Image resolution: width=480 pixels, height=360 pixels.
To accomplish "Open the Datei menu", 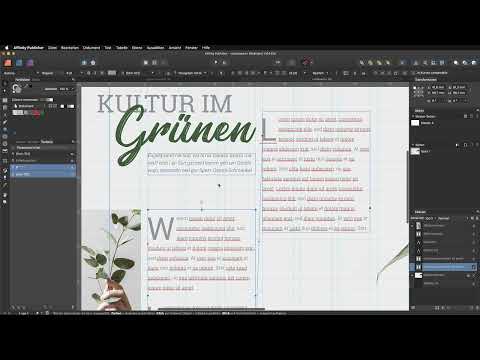I will click(52, 48).
